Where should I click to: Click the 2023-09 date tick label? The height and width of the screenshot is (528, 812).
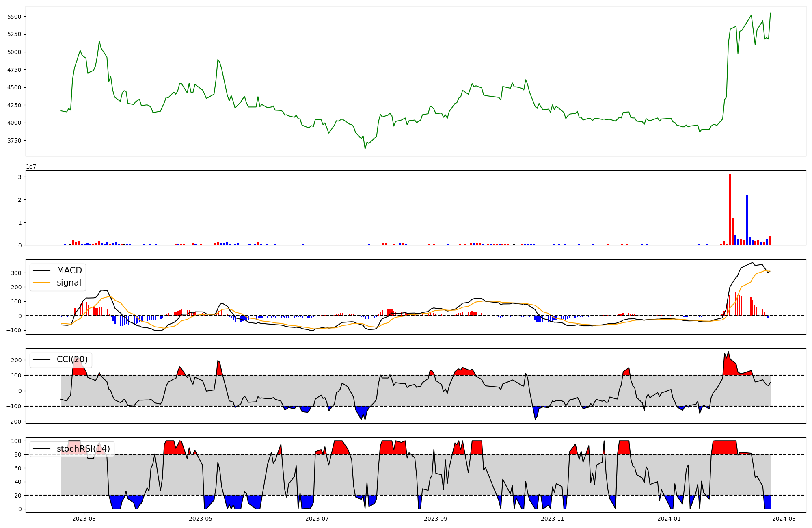[436, 519]
